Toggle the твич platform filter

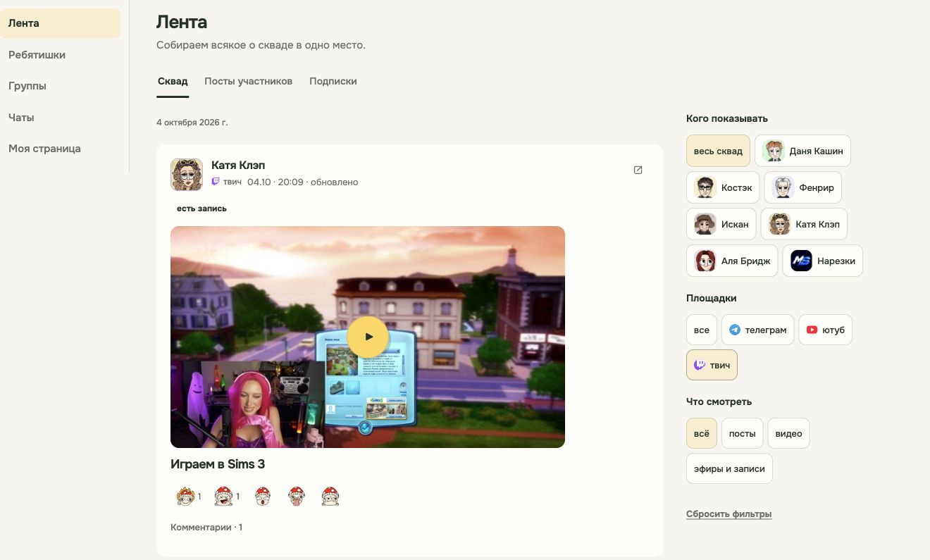(712, 365)
